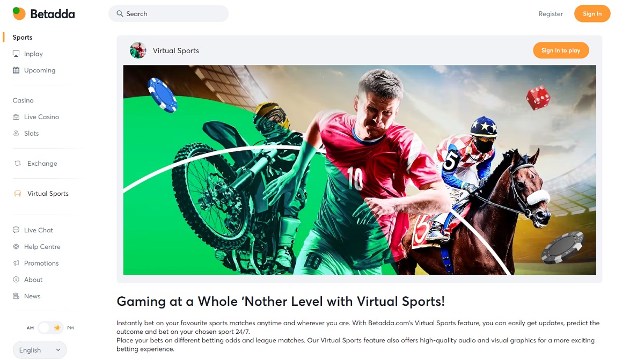Viewport: 644px width, 359px height.
Task: Click the Promotions megaphone icon
Action: [x=16, y=263]
